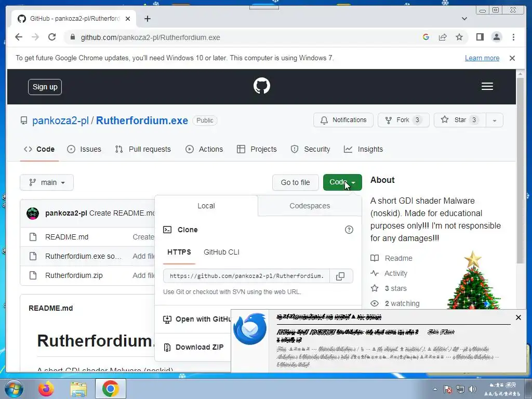Open the README.md file
532x399 pixels.
66,237
